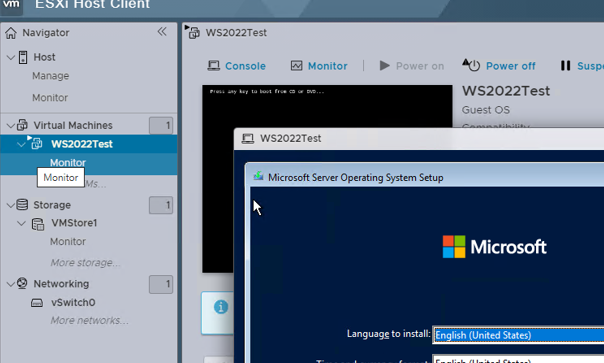
Task: Click the Networking globe icon
Action: 22,283
